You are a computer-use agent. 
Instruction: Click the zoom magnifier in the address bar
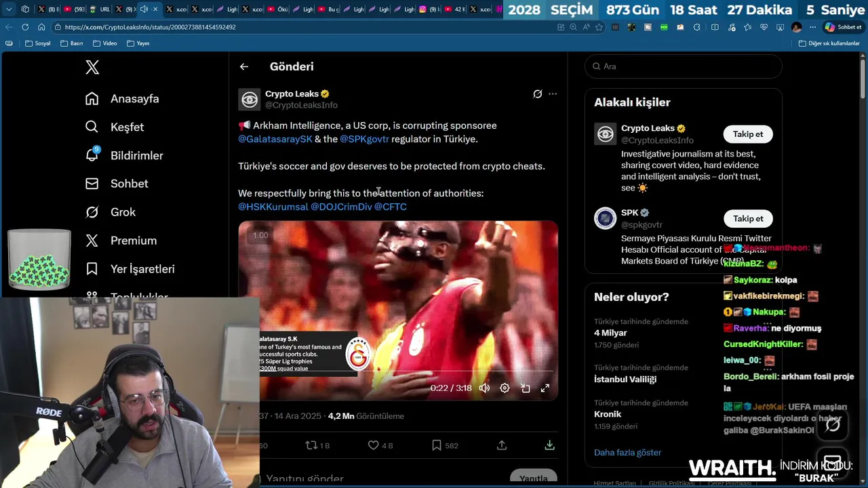click(x=573, y=27)
